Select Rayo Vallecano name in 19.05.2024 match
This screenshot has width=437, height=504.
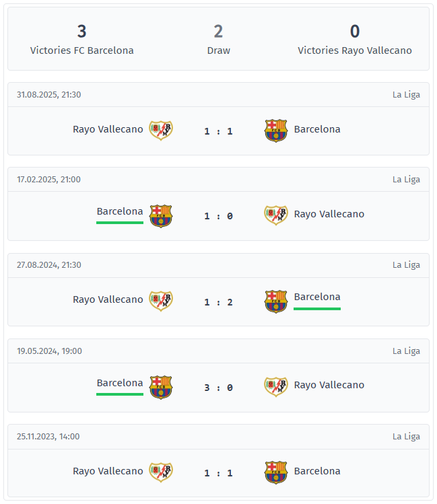click(x=329, y=385)
